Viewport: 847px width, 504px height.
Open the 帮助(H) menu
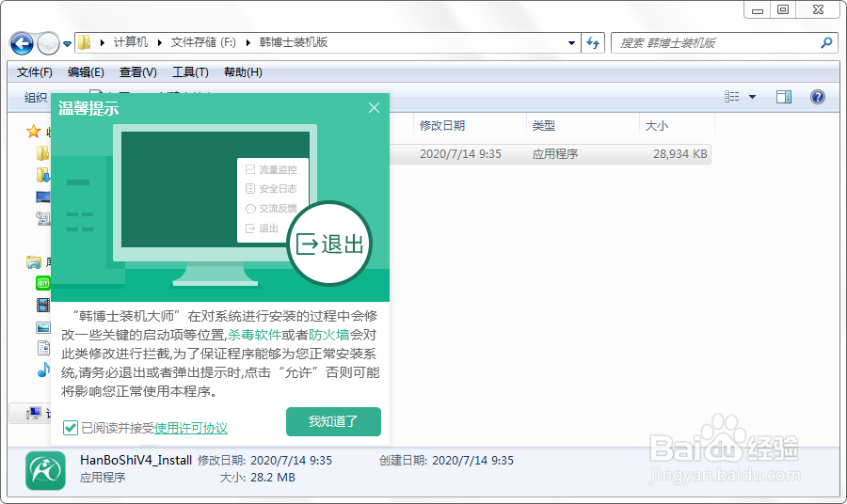[243, 72]
